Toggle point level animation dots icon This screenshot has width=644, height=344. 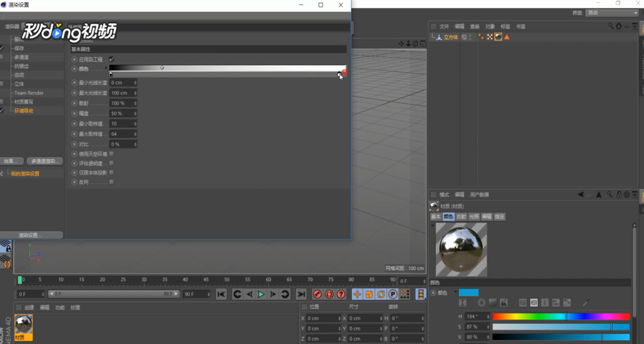point(405,294)
